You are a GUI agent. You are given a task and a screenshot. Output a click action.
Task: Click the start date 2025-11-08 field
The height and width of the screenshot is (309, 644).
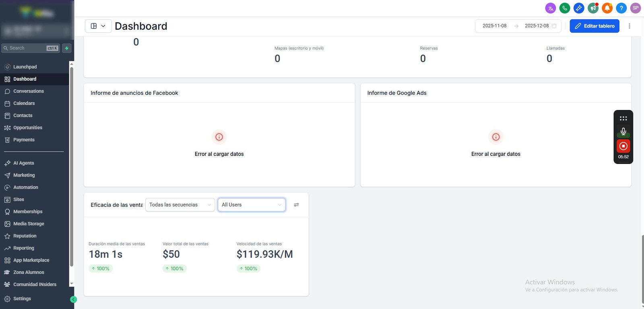(495, 26)
